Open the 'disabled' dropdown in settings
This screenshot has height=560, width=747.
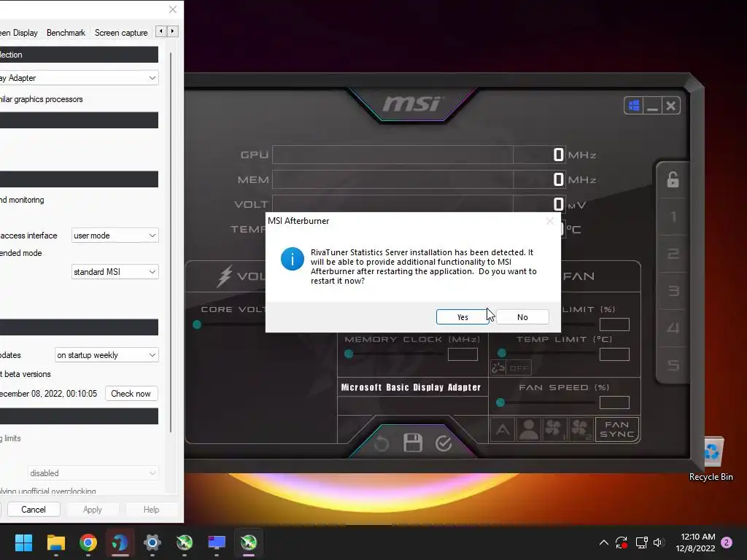click(x=93, y=473)
